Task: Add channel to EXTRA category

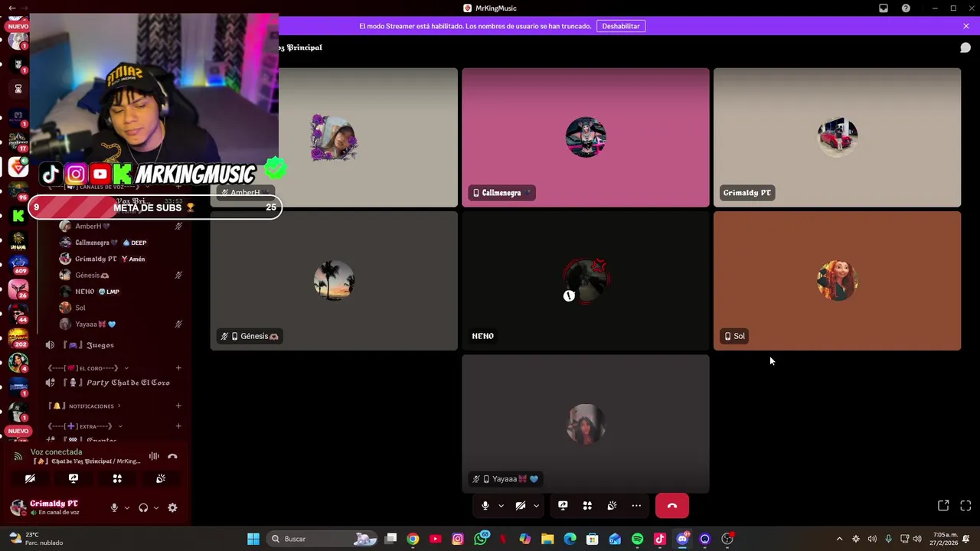Action: 178,426
